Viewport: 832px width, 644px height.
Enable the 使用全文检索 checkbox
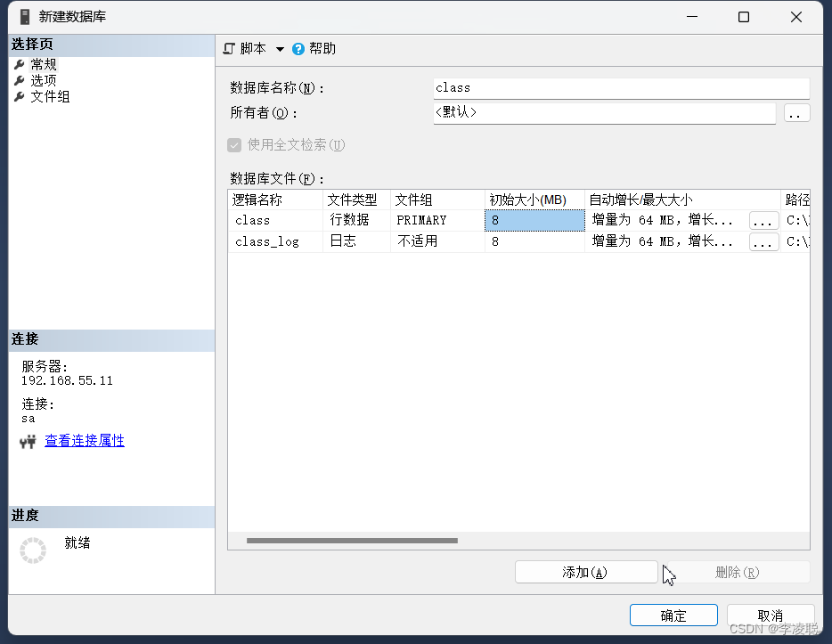click(233, 145)
